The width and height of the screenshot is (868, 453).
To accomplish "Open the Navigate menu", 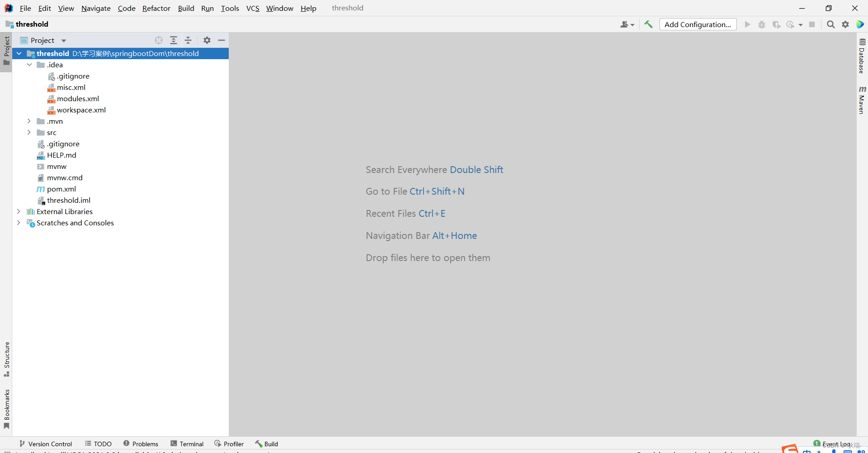I will point(96,8).
